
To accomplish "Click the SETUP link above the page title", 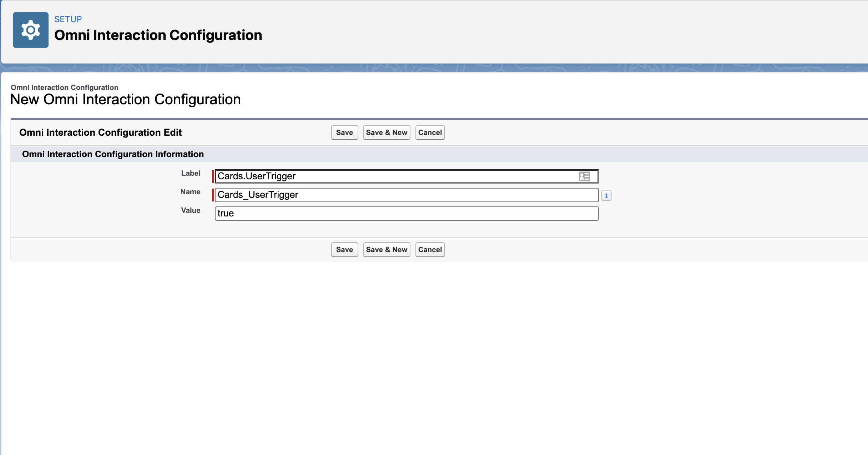I will pos(67,19).
